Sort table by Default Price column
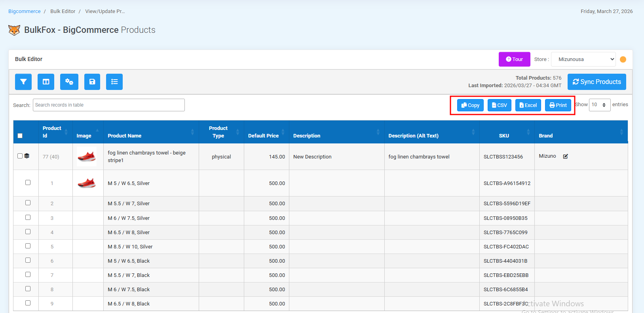644x313 pixels. 266,132
